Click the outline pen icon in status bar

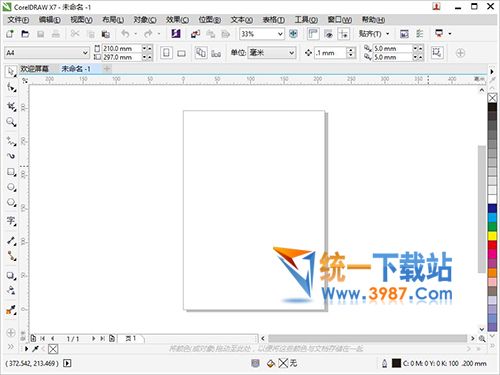(x=384, y=363)
